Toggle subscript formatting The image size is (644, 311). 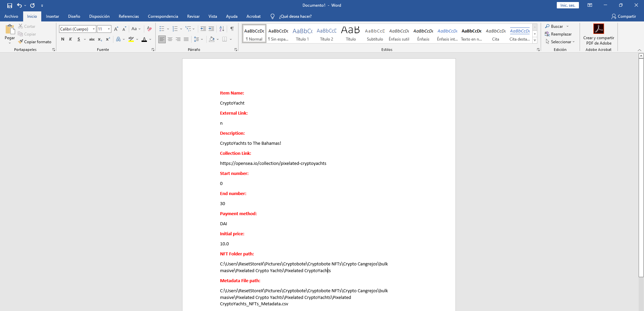pyautogui.click(x=100, y=39)
